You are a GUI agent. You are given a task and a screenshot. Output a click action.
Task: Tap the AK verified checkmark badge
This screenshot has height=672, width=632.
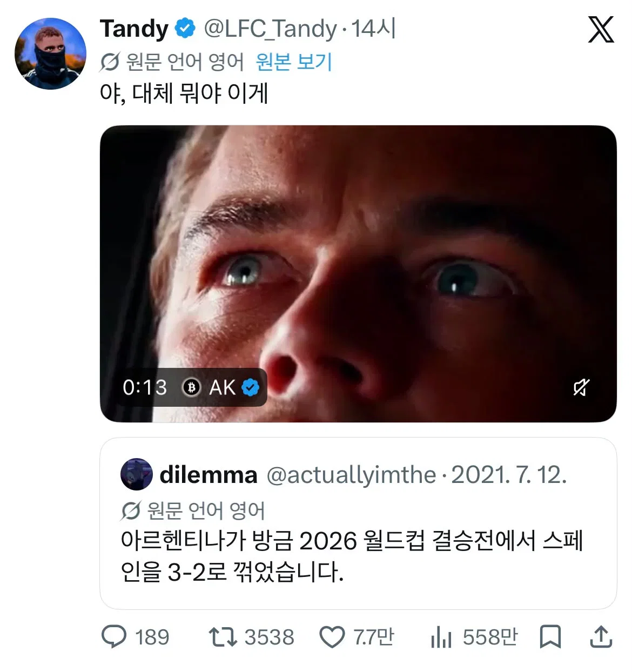pyautogui.click(x=250, y=387)
